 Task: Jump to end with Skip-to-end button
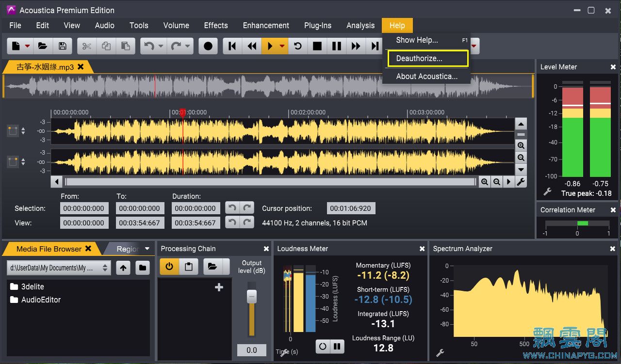375,46
